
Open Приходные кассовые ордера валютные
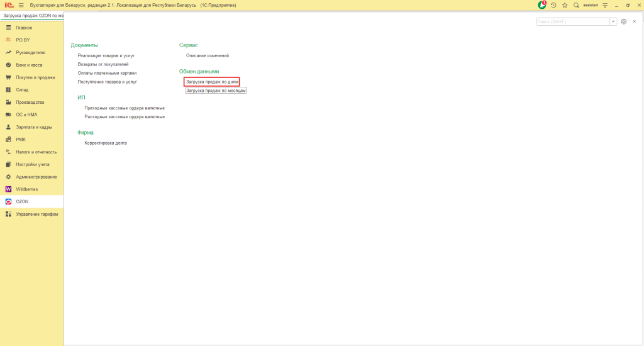(125, 108)
